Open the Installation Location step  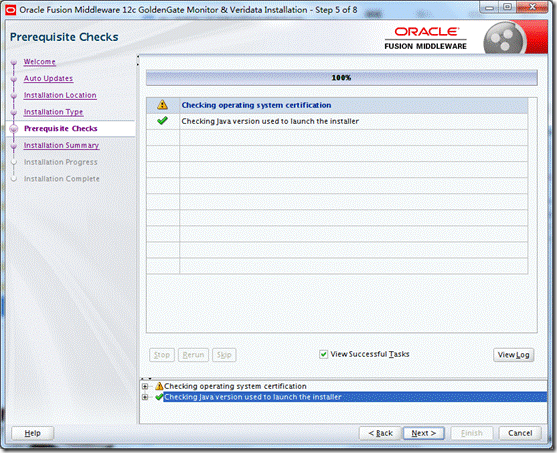point(60,95)
